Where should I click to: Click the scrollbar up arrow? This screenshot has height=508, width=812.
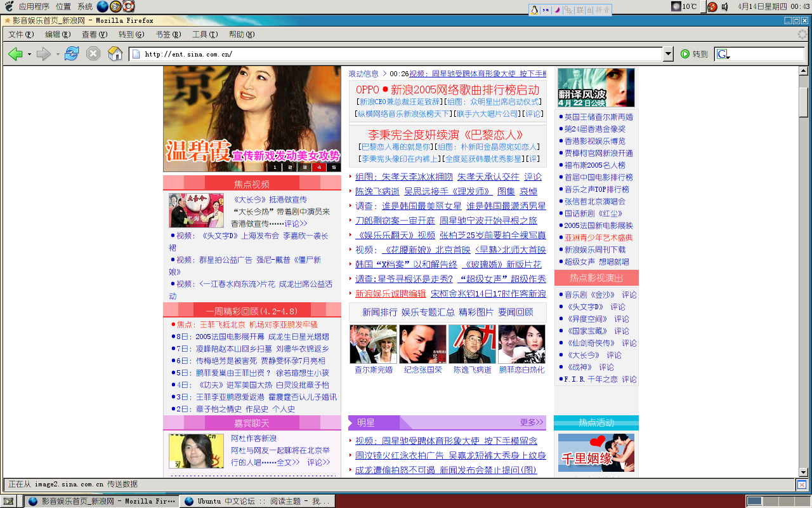[803, 71]
